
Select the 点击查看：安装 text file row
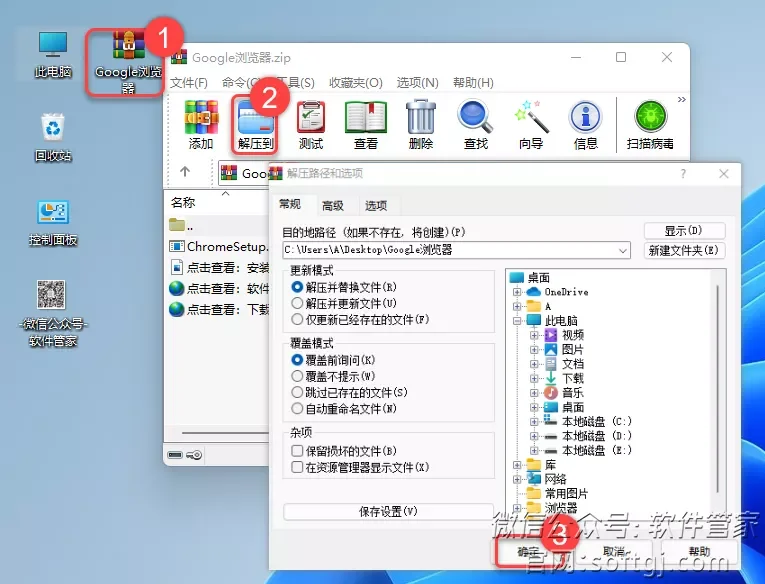[x=219, y=267]
